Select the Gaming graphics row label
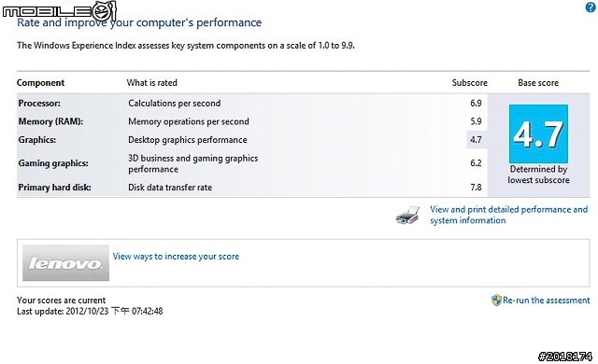Viewport: 598px width, 364px height. click(53, 163)
